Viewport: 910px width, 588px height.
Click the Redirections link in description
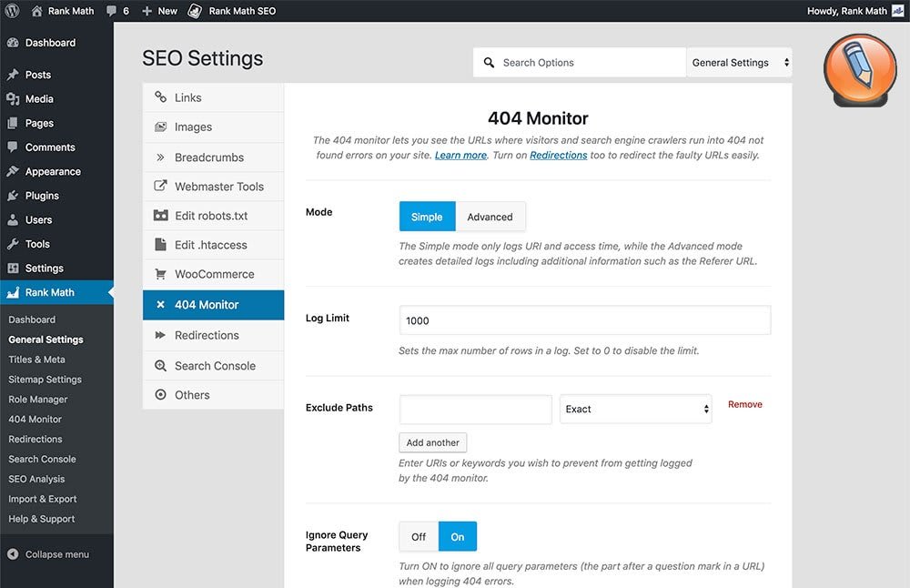click(559, 155)
